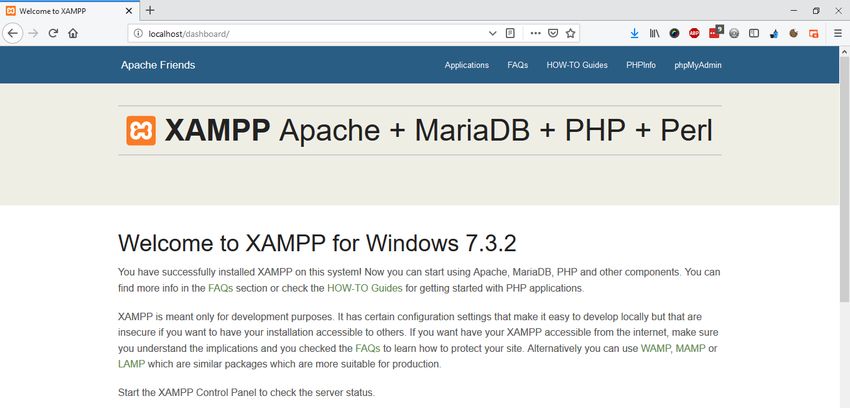Follow the FAQs link in first paragraph
The height and width of the screenshot is (408, 850).
221,288
